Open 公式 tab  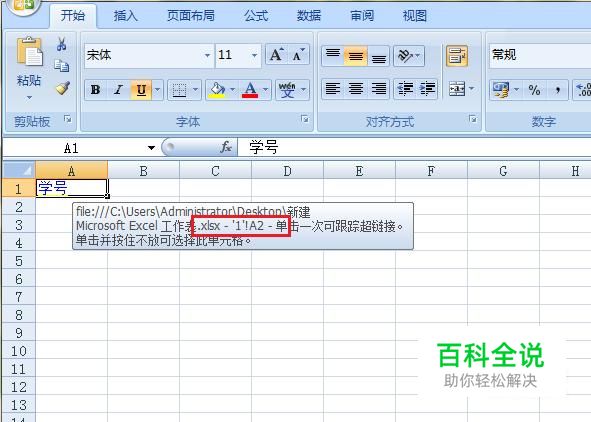tap(256, 15)
